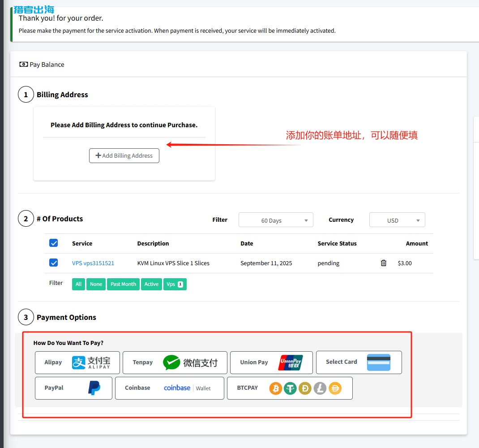Toggle the select-all services checkbox in header
479x448 pixels.
53,243
